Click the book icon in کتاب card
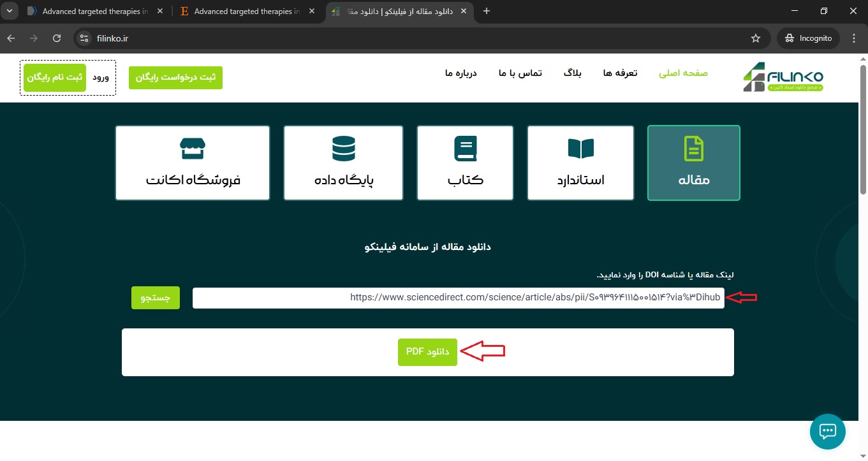 (x=466, y=148)
